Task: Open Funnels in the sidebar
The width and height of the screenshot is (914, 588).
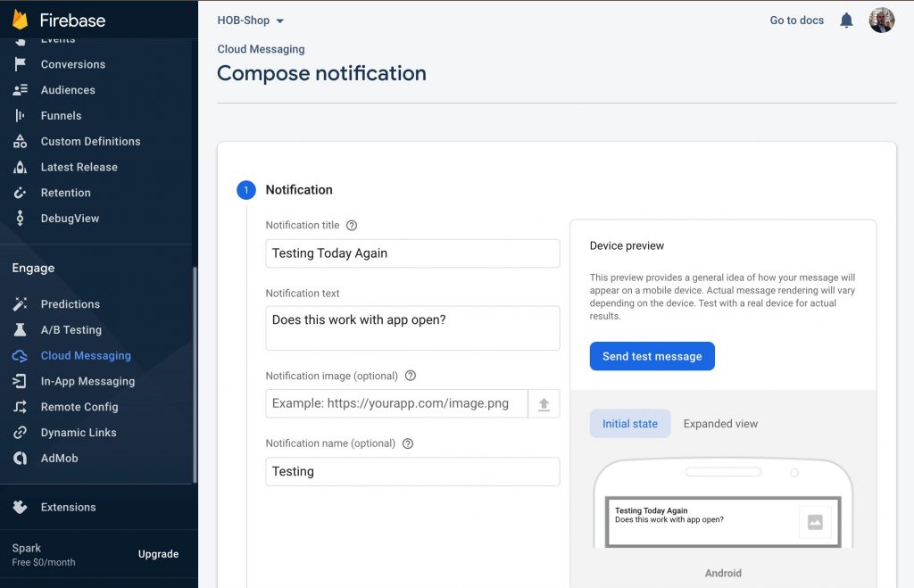Action: click(x=62, y=115)
